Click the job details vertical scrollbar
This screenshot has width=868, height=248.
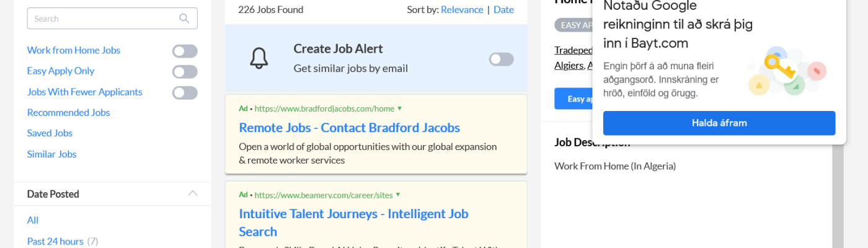pos(838,198)
